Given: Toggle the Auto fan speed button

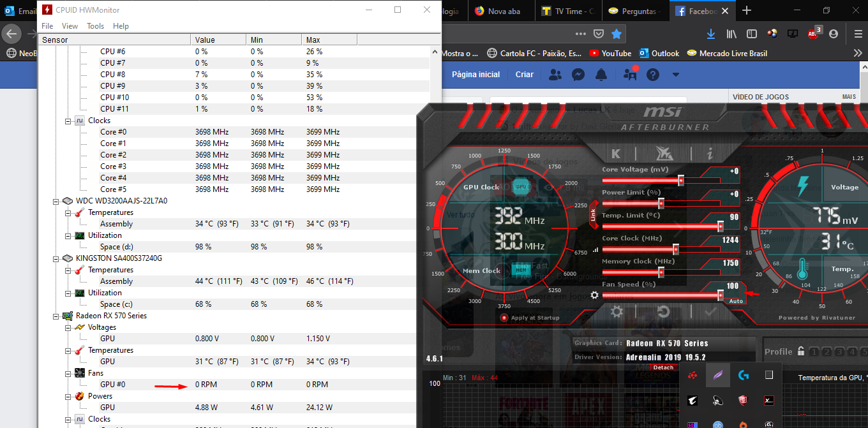Looking at the screenshot, I should 736,301.
